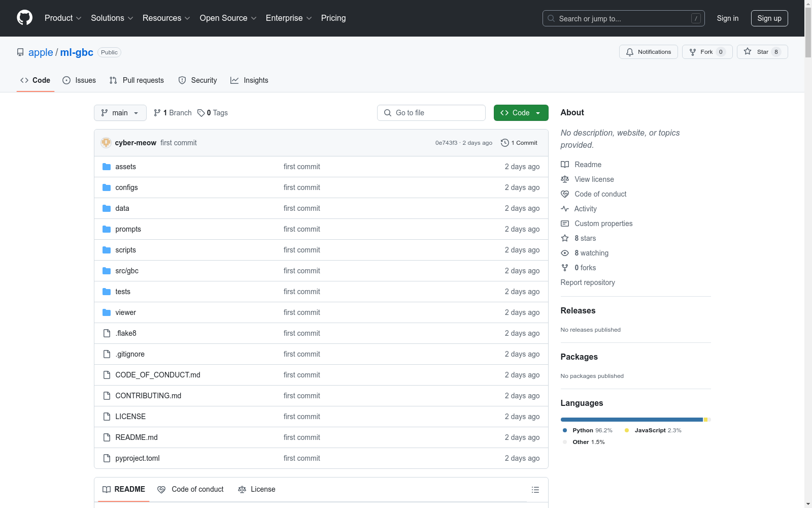This screenshot has height=508, width=812.
Task: Click the heart icon beside Code of conduct
Action: pos(565,194)
